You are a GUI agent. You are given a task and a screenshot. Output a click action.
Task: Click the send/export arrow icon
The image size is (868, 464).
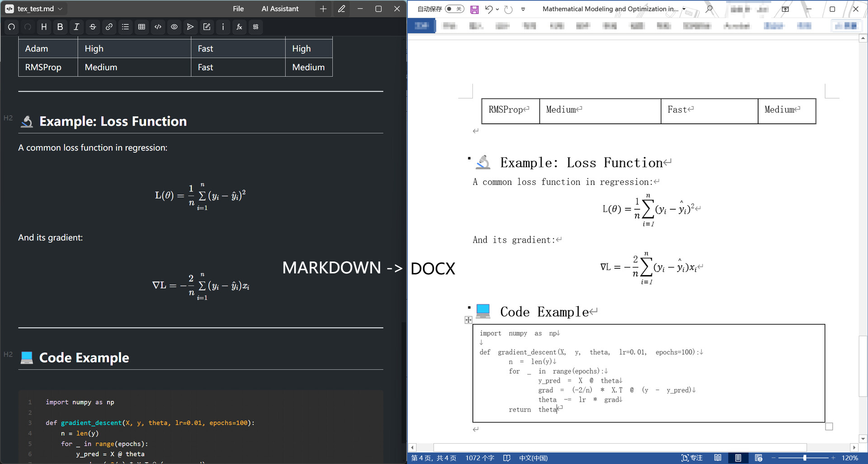(190, 27)
